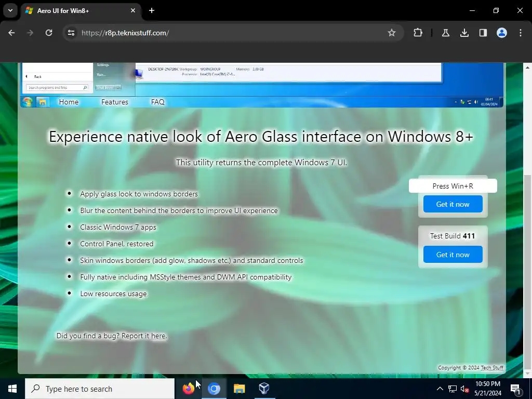Click Get it now below Press Win+R
The image size is (532, 399).
[453, 204]
